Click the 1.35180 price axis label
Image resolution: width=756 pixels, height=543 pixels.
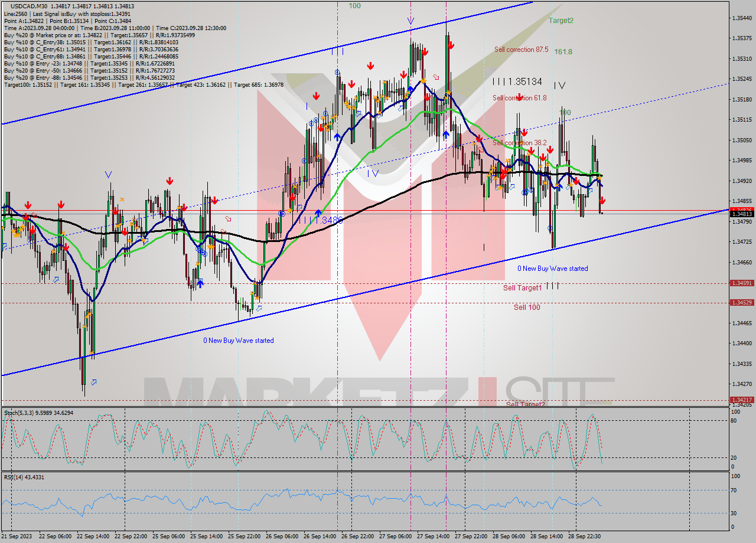742,100
